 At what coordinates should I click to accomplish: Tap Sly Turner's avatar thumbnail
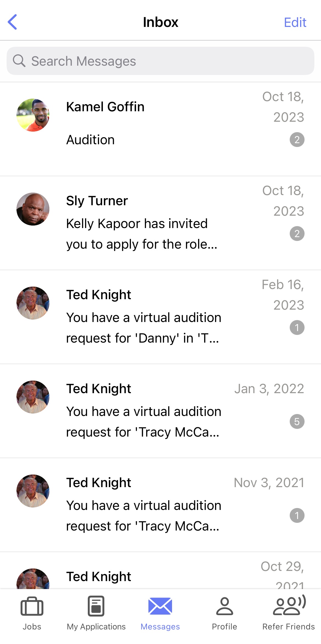coord(33,209)
